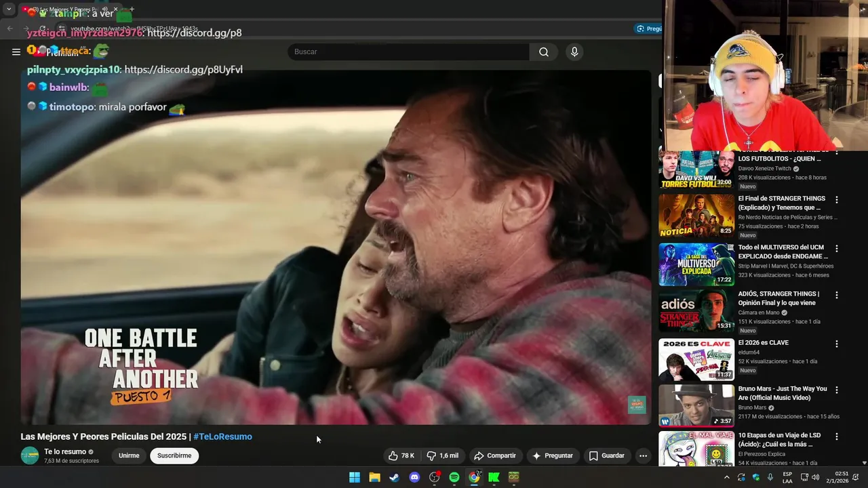Image resolution: width=868 pixels, height=488 pixels.
Task: Click chat link from pilnpty_vxycjzpia10
Action: [x=183, y=69]
